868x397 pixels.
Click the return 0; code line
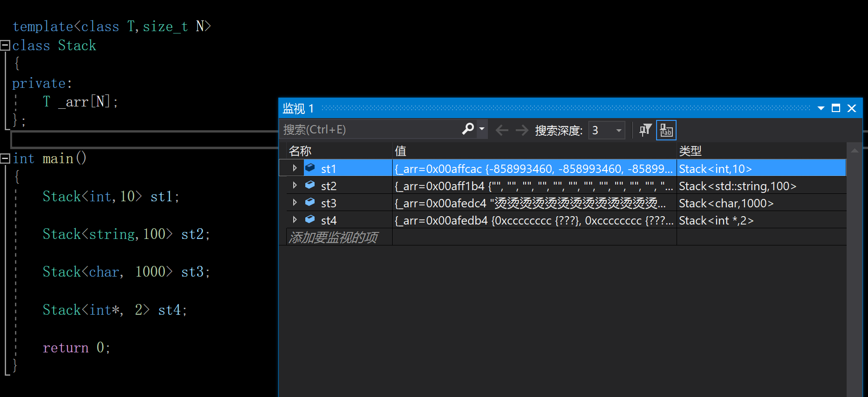click(x=76, y=347)
